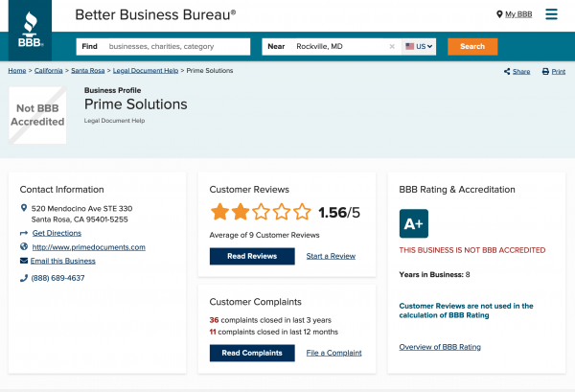Click the Better Business Bureau header title

point(155,14)
